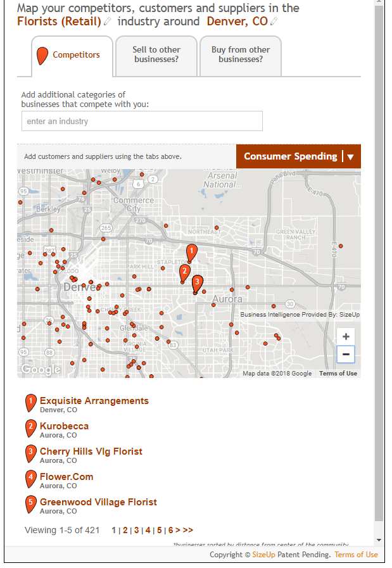
Task: Open the Terms of Use footer link
Action: (356, 555)
